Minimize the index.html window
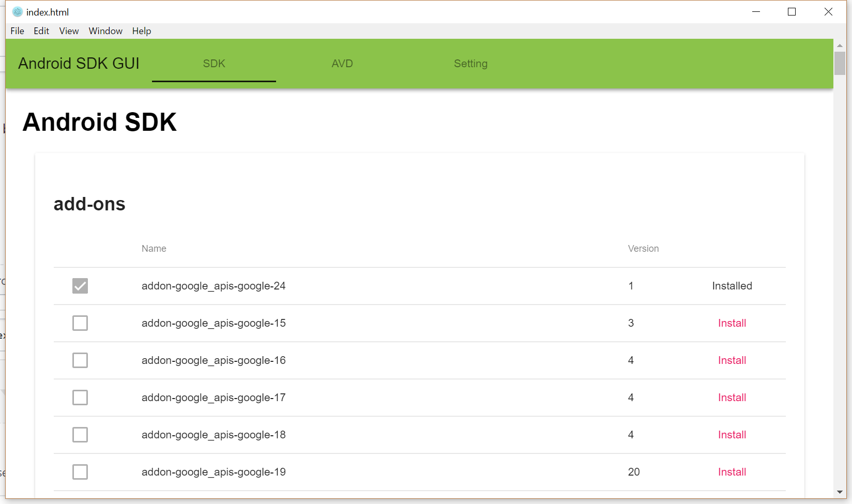This screenshot has height=504, width=852. (x=756, y=11)
